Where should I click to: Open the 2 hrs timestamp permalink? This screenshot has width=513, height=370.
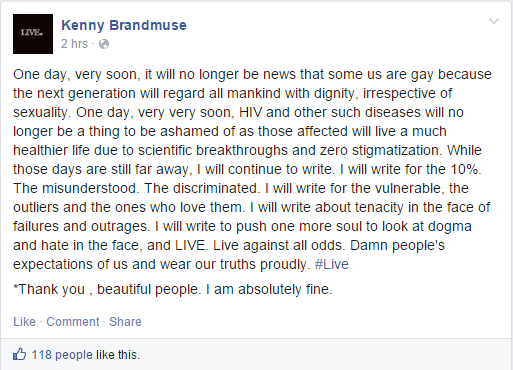(x=74, y=44)
